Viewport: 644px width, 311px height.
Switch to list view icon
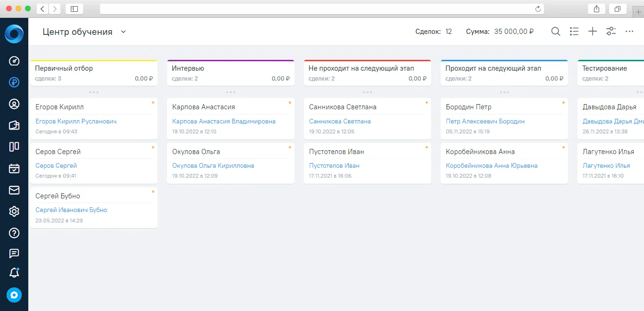coord(574,32)
